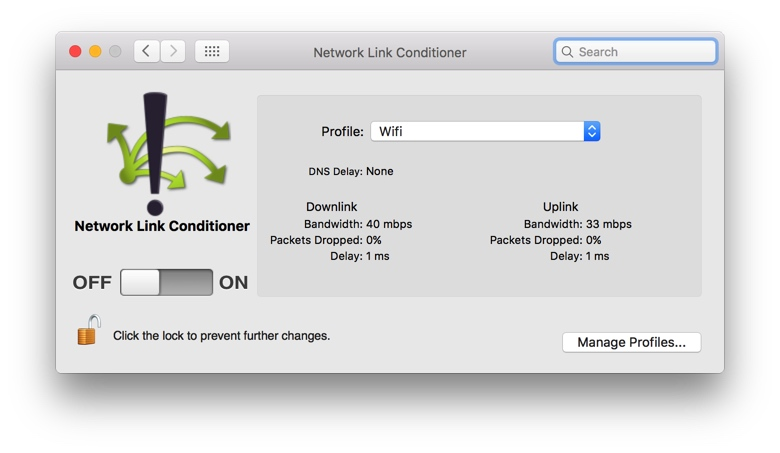Click 'Click the lock to prevent further changes' text
The image size is (780, 453).
coord(221,336)
